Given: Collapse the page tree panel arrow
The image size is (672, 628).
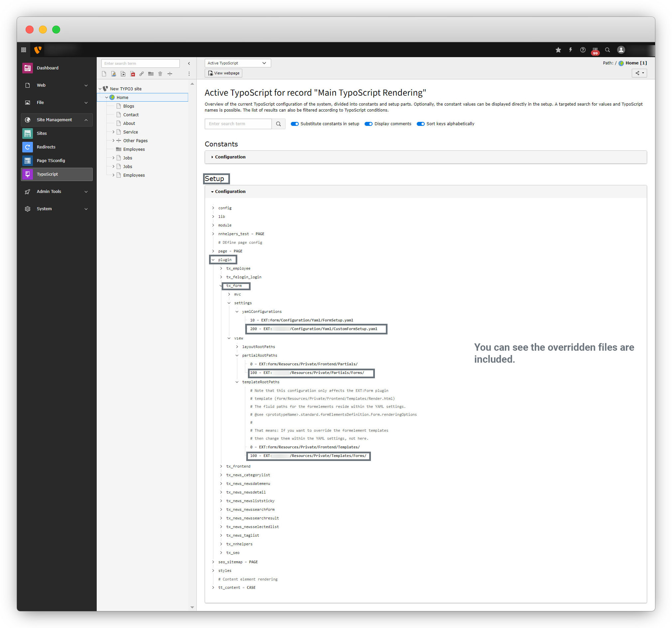Looking at the screenshot, I should point(189,63).
